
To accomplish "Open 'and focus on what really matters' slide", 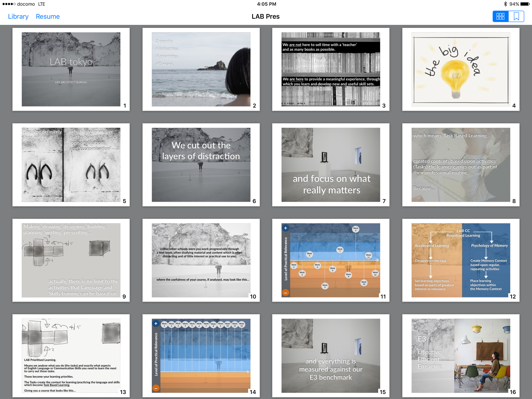I will tap(331, 165).
